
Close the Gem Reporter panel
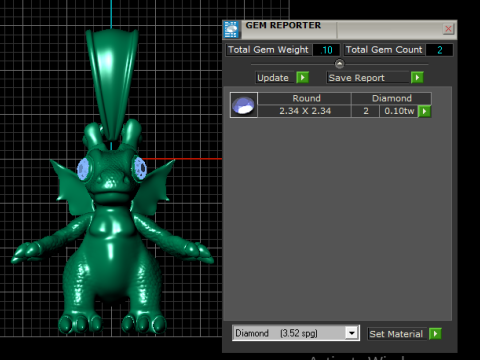[x=448, y=29]
